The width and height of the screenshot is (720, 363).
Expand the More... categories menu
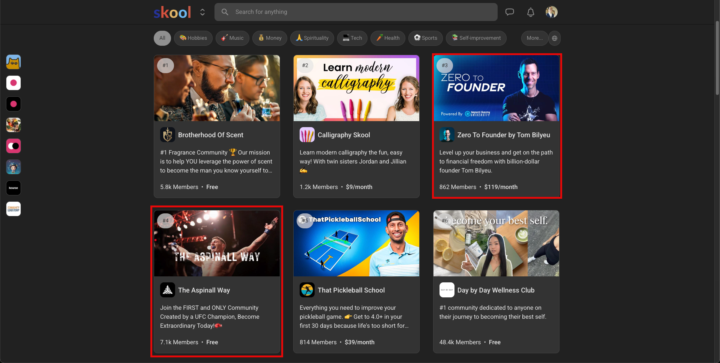tap(534, 39)
